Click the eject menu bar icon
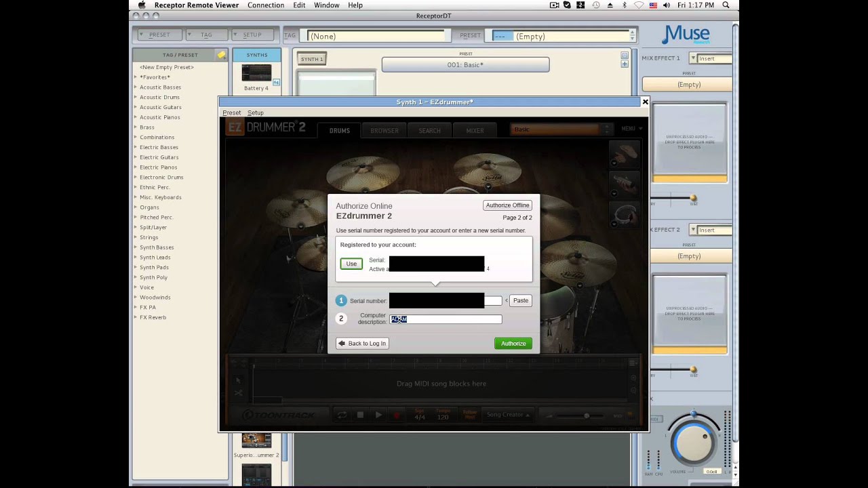The image size is (868, 488). (x=610, y=5)
